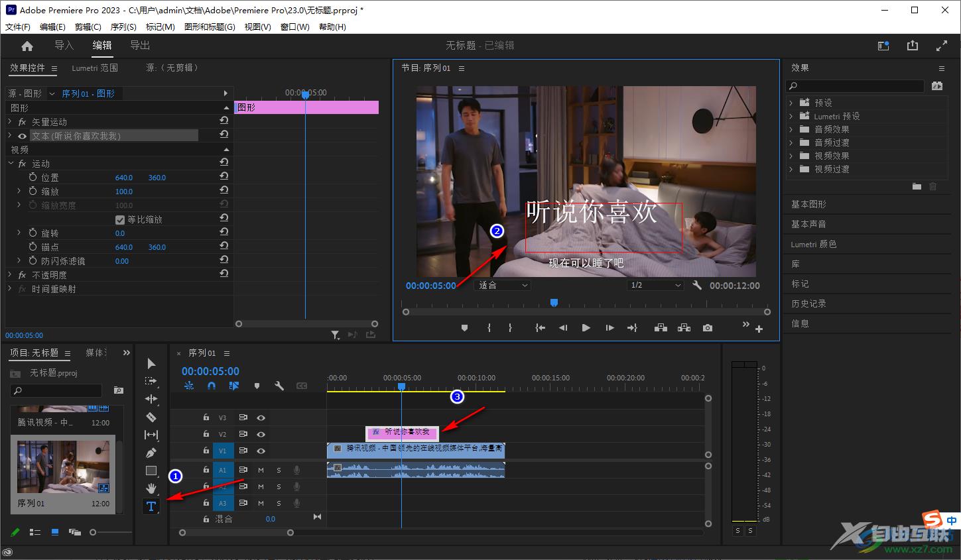Expand the 音频效果 folder
Viewport: 961px width, 560px height.
point(791,129)
